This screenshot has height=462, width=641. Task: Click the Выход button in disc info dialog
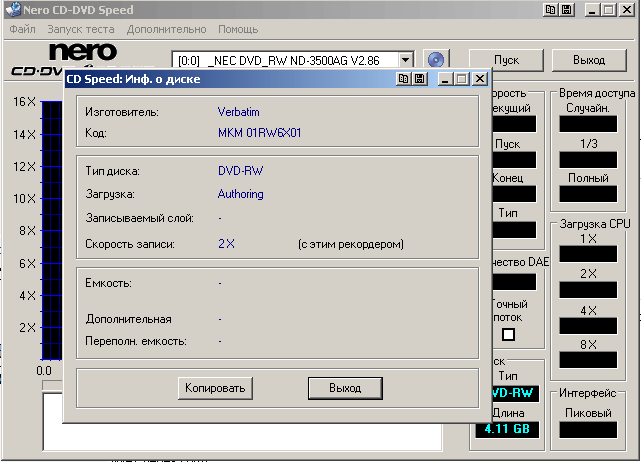click(345, 388)
